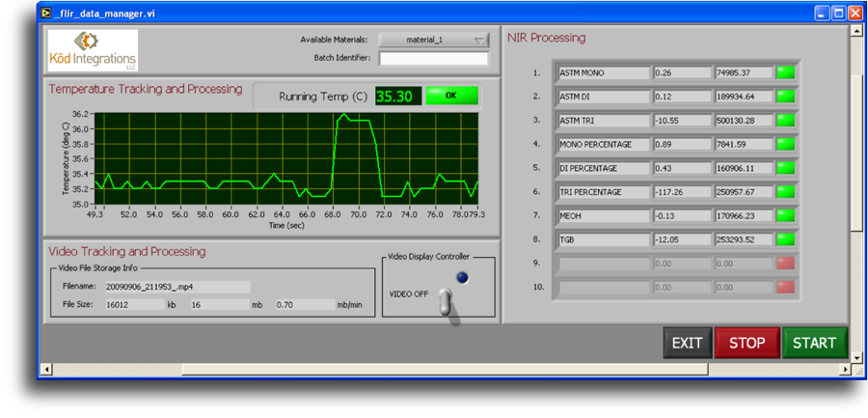Click the vertical scrollbar down arrow
The height and width of the screenshot is (418, 868).
(x=856, y=355)
